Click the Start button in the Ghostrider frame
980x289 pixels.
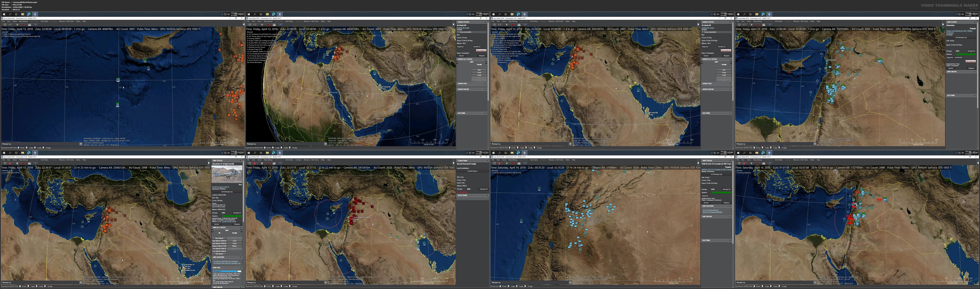click(4, 153)
